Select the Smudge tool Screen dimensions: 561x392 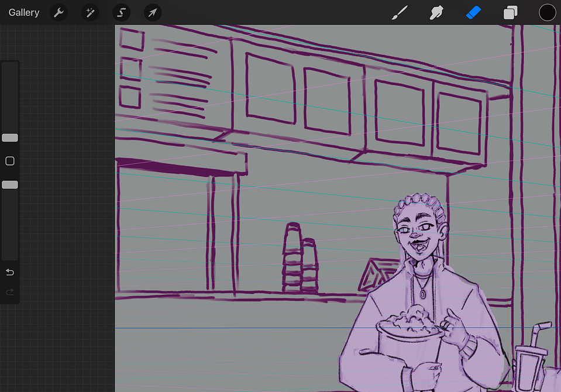coord(436,12)
